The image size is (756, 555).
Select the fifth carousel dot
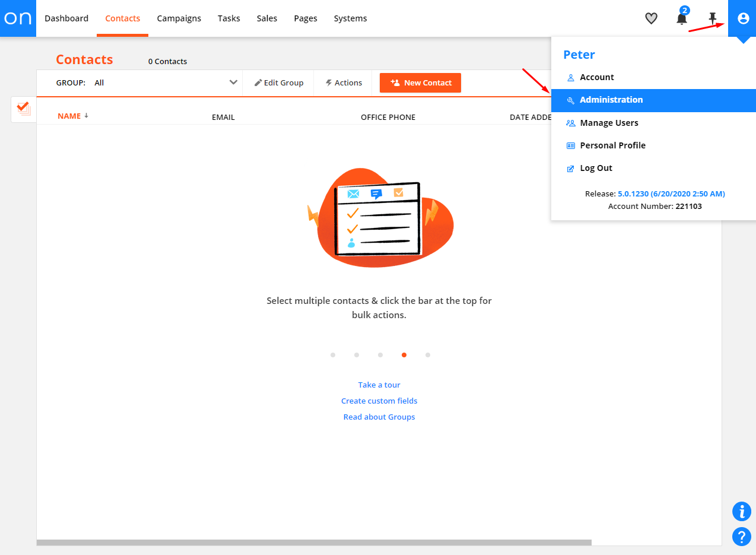point(428,355)
